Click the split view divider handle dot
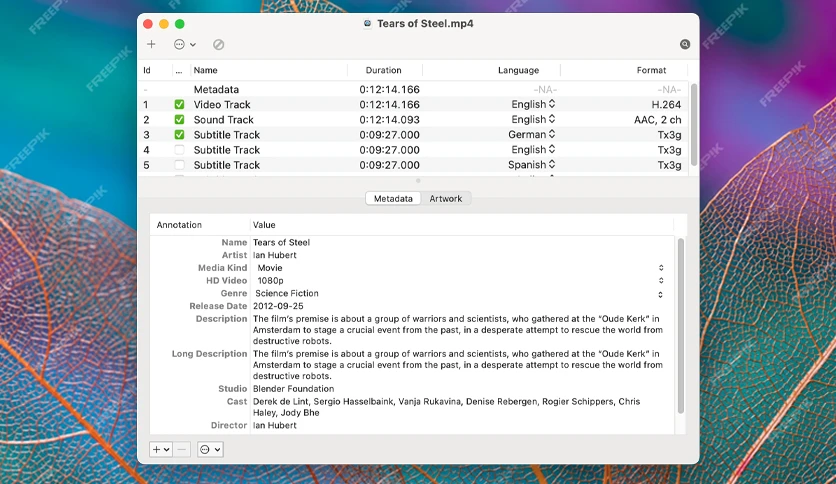836x484 pixels. (x=418, y=181)
